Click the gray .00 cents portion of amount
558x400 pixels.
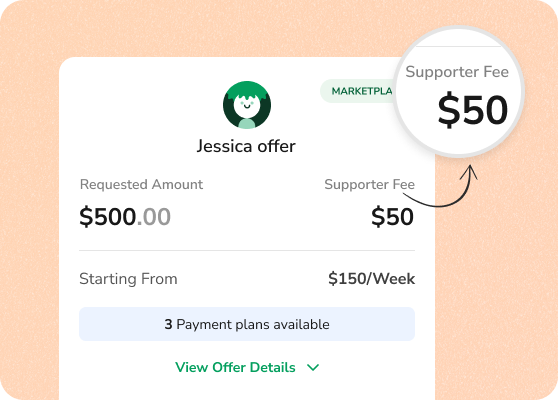pyautogui.click(x=154, y=217)
